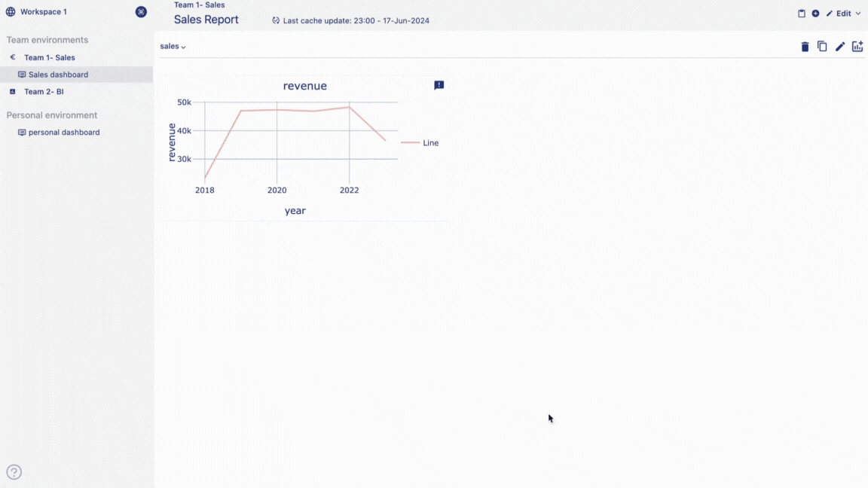Click the Personal environment heading
Viewport: 868px width, 488px height.
point(51,115)
